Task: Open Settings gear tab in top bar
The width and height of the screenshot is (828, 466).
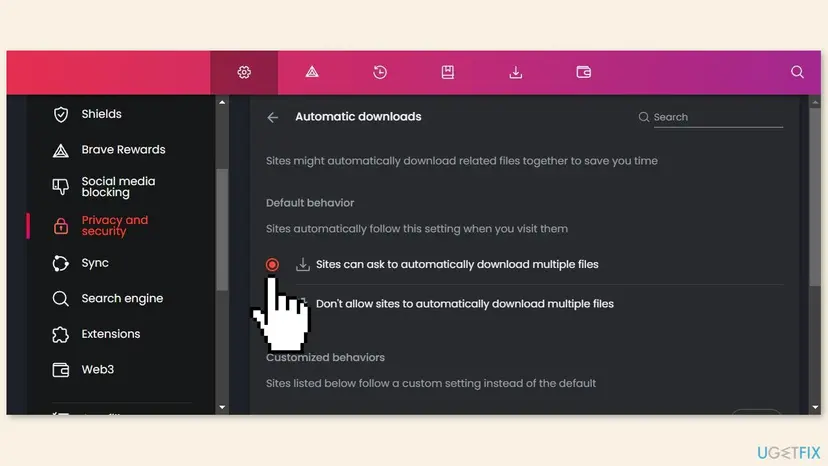Action: 244,72
